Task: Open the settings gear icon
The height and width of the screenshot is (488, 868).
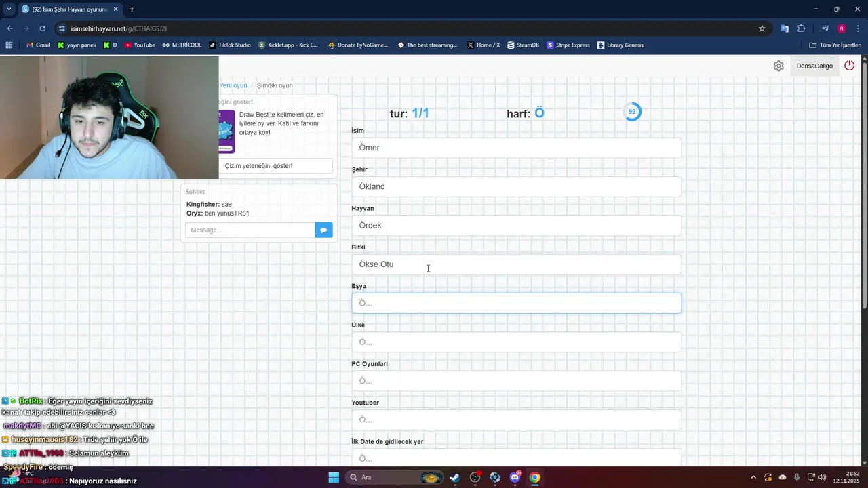Action: 778,66
